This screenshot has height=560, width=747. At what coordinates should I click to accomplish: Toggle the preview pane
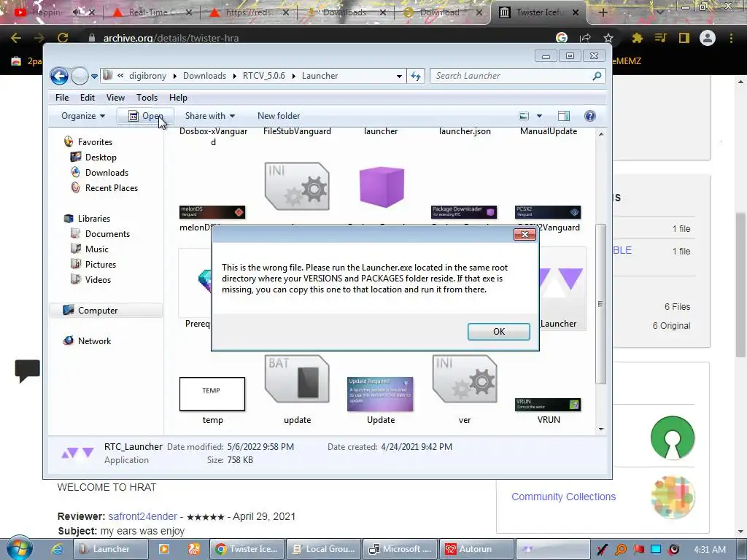(564, 116)
